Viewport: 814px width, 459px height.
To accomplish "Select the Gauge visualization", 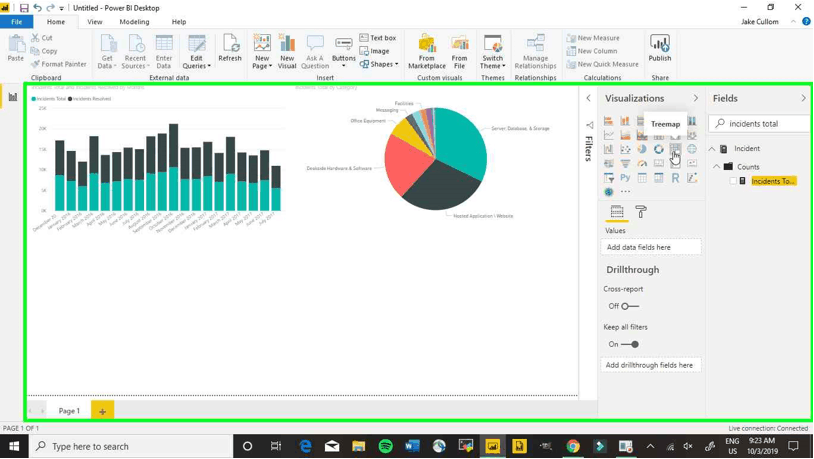I will [x=642, y=164].
